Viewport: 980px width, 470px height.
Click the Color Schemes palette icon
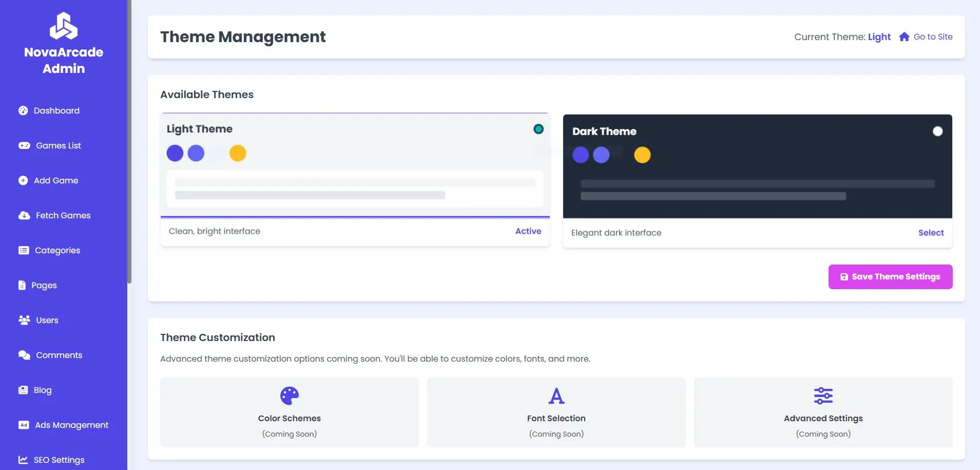point(290,396)
